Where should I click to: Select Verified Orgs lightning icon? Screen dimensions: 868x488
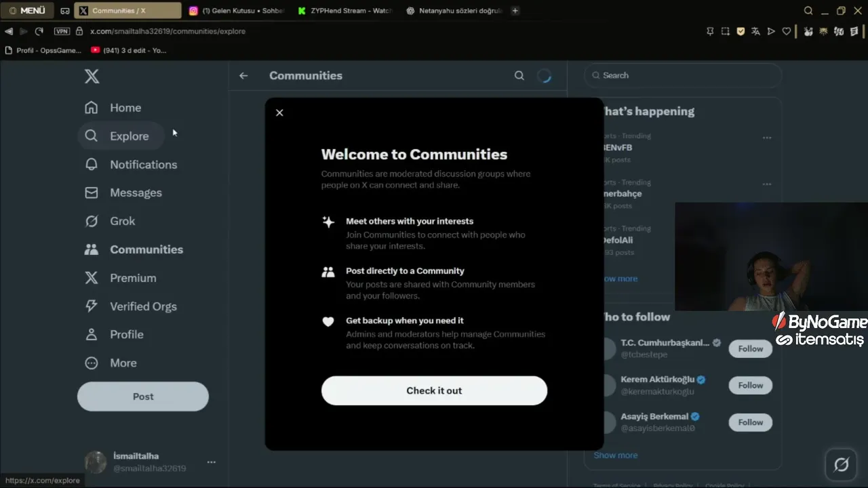click(x=92, y=306)
